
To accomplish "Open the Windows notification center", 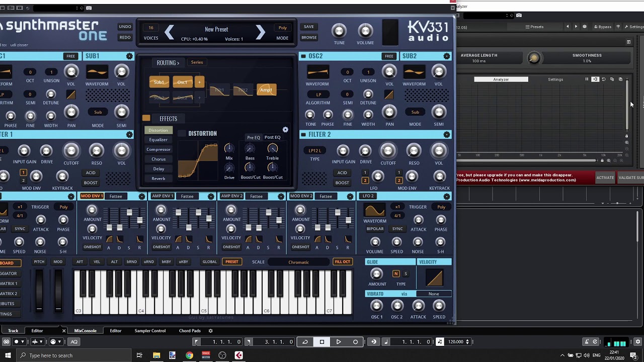I will pyautogui.click(x=633, y=355).
